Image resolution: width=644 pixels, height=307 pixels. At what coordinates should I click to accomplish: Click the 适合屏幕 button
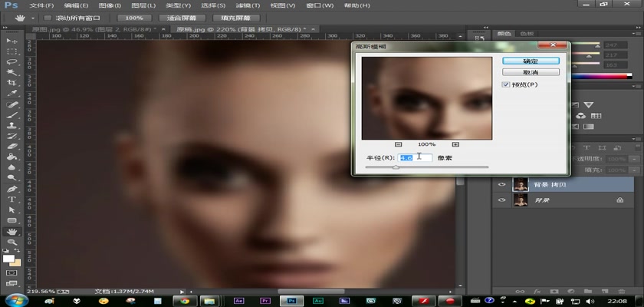click(x=181, y=18)
